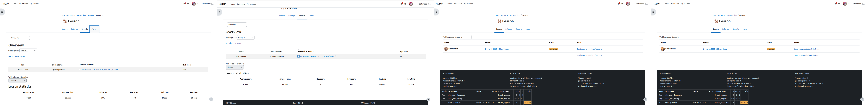Screen dimensions: 868x105
Task: Check Select all attempts in Group A window
Action: click(x=79, y=62)
